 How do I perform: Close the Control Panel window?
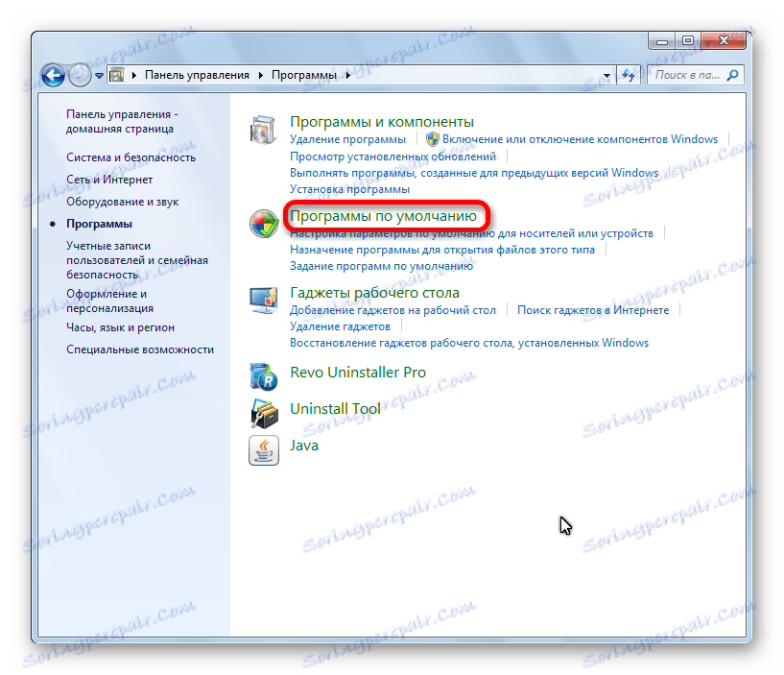point(724,41)
